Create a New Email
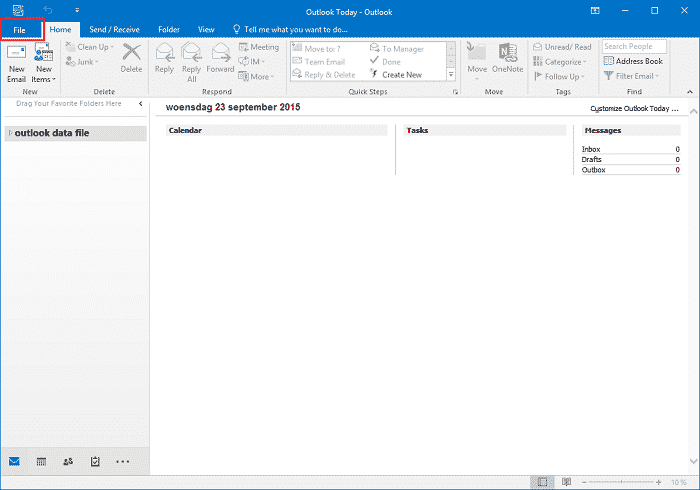Viewport: 700px width, 490px height. pos(17,63)
